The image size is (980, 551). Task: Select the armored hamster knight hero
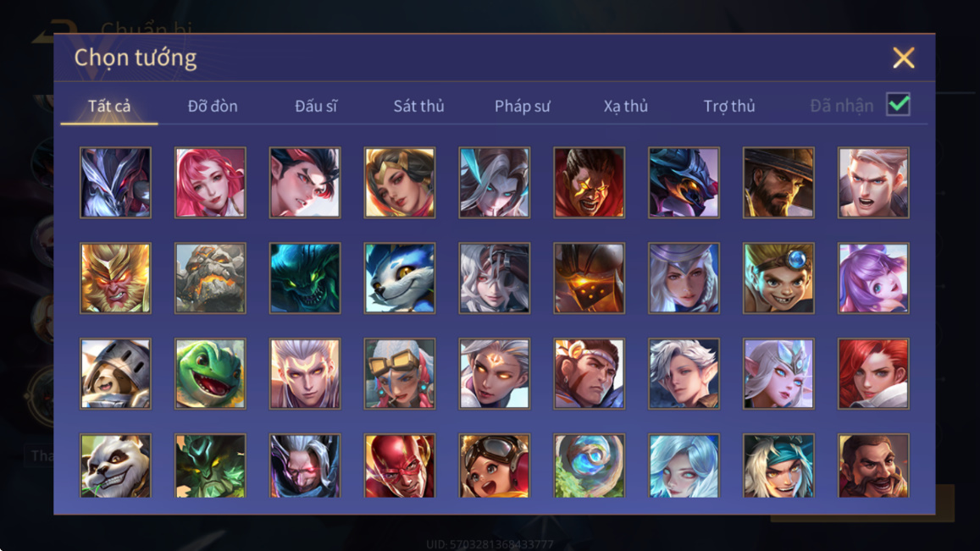point(116,373)
